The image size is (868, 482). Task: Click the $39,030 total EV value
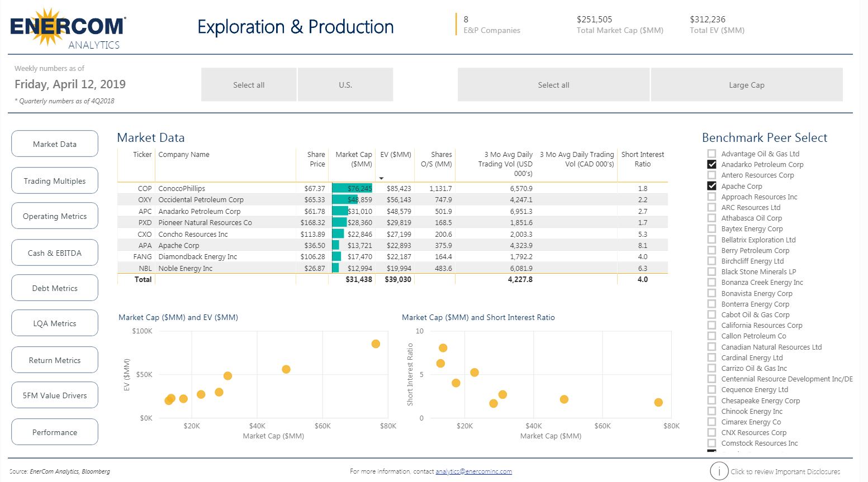tap(398, 279)
